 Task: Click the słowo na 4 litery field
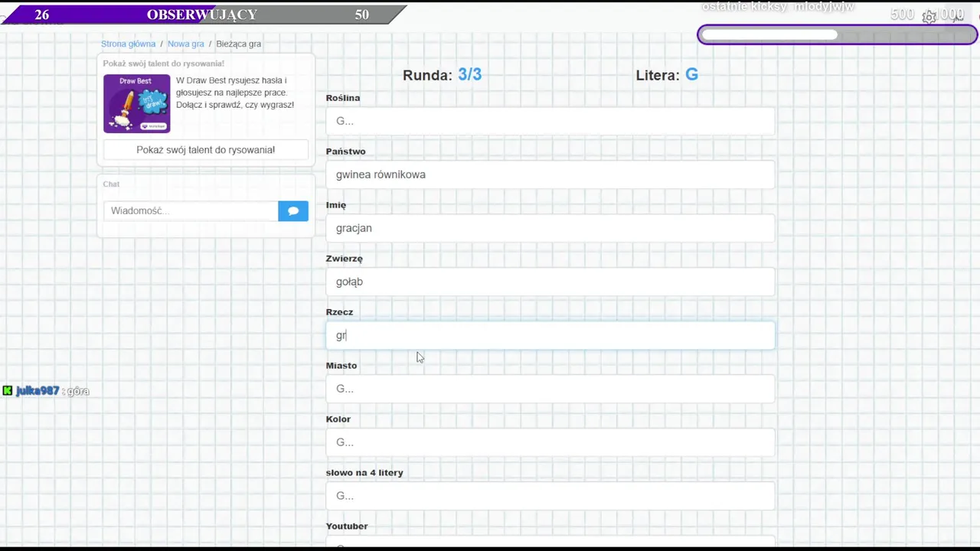tap(550, 496)
